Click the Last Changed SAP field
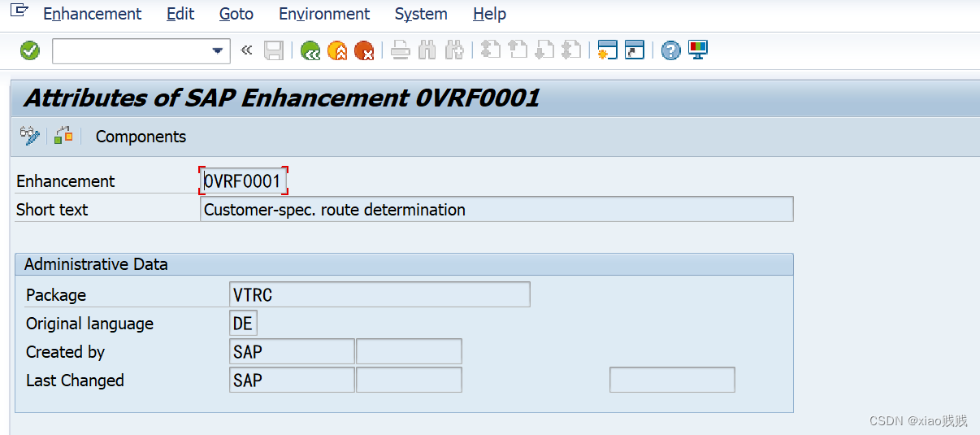The width and height of the screenshot is (980, 435). 292,380
